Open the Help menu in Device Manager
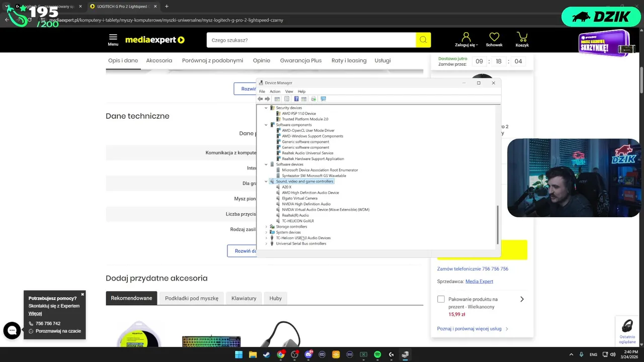Image resolution: width=644 pixels, height=362 pixels. pyautogui.click(x=301, y=92)
